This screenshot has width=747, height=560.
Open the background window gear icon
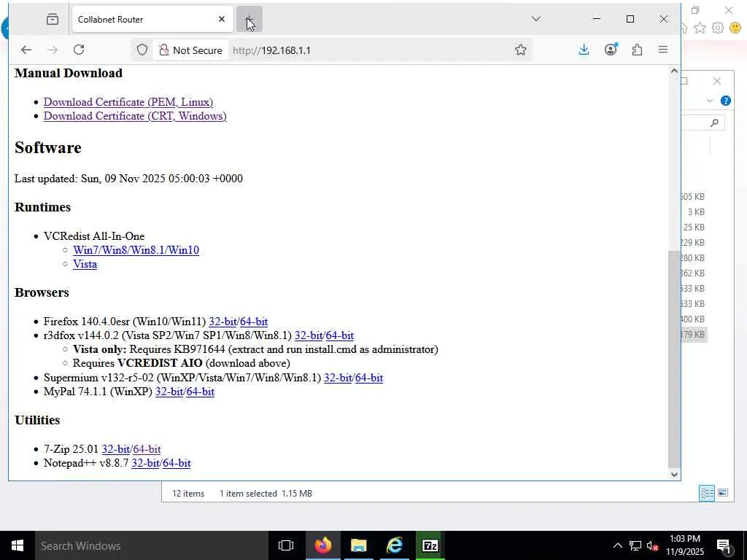tap(718, 28)
